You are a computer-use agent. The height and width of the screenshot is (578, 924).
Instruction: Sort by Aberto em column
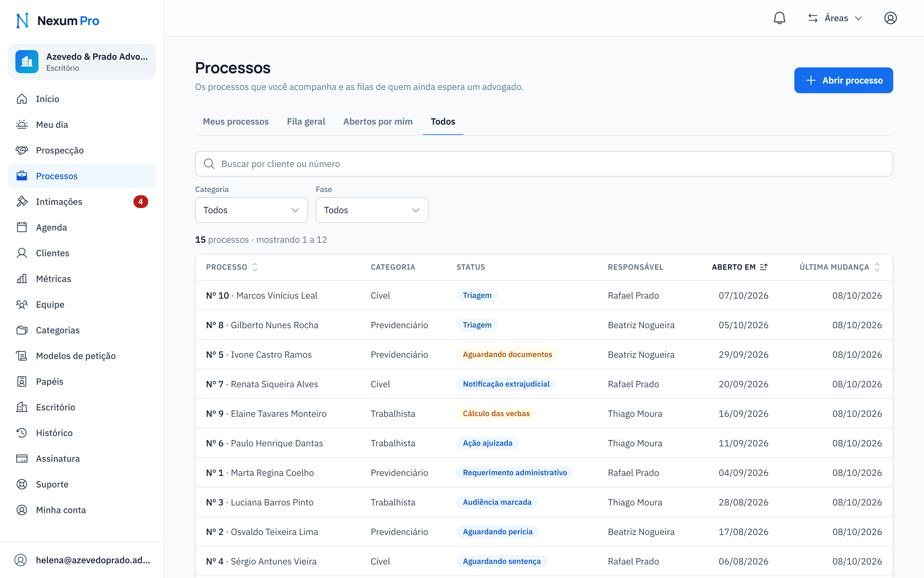click(x=740, y=267)
